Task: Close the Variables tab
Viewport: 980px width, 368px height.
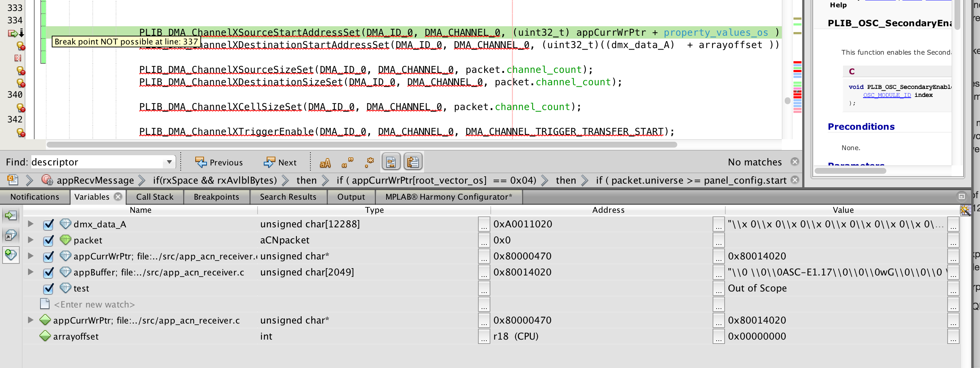Action: [x=118, y=196]
